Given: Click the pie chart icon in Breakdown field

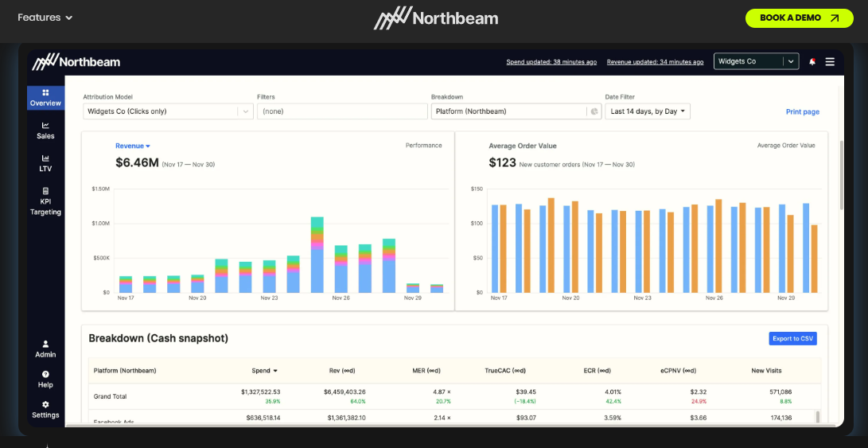Looking at the screenshot, I should coord(594,111).
